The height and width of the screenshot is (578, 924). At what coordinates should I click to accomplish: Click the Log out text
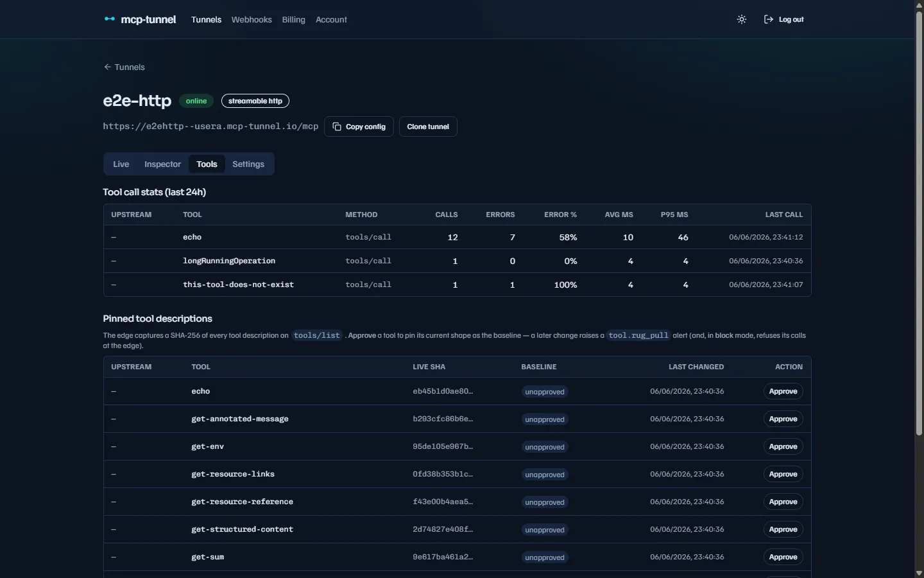tap(791, 19)
